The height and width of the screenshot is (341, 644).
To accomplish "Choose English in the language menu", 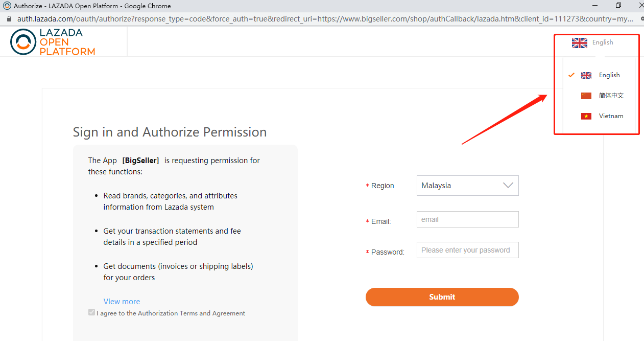I will [609, 75].
